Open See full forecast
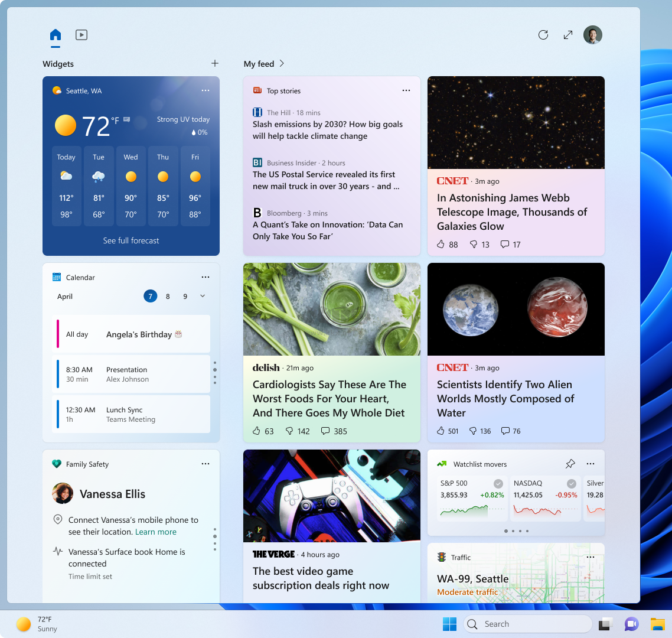The width and height of the screenshot is (672, 638). coord(131,240)
